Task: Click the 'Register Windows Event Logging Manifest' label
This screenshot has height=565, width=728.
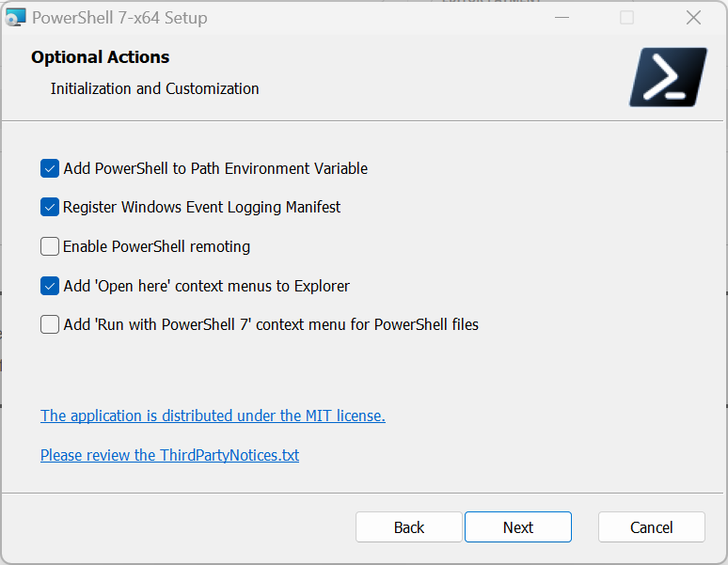Action: [201, 207]
